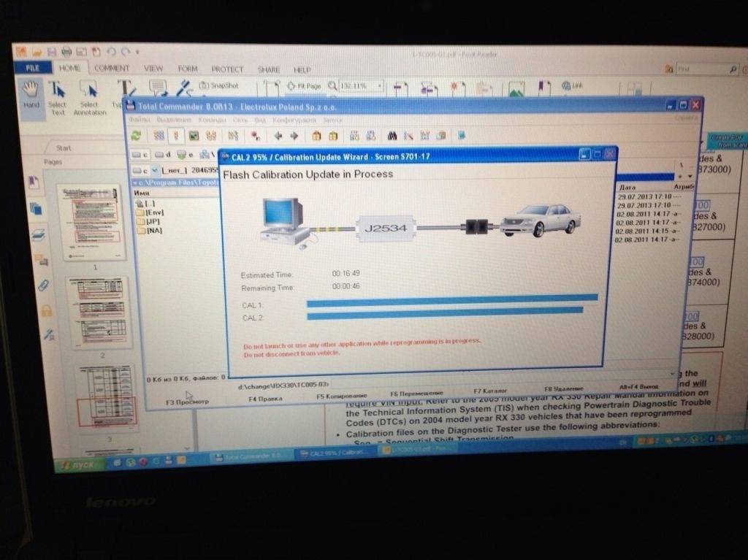Screen dimensions: 748x560
Task: Switch to the PROTECT ribbon tab
Action: point(227,69)
